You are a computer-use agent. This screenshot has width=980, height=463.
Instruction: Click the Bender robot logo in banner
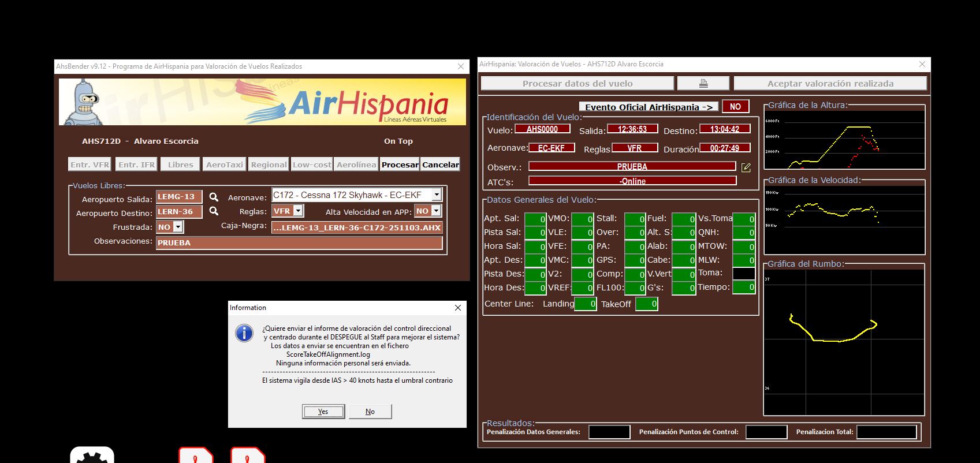(84, 103)
